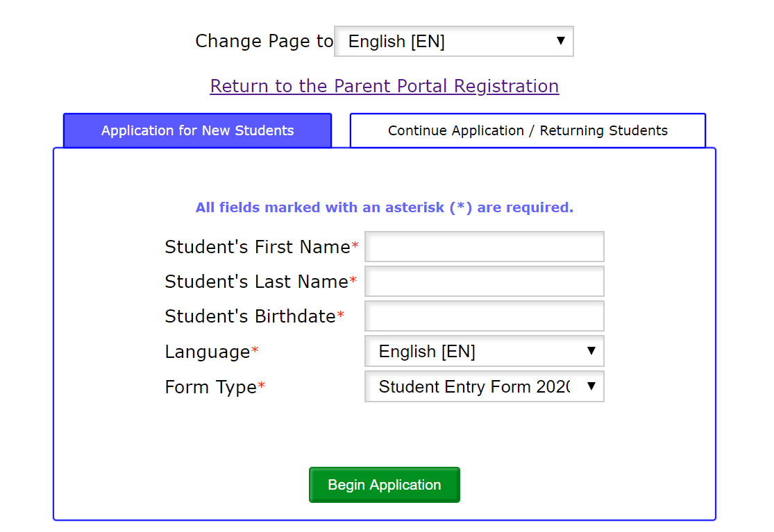Screen dimensions: 774x532
Task: Click the "Student's First Name" label text
Action: point(257,248)
